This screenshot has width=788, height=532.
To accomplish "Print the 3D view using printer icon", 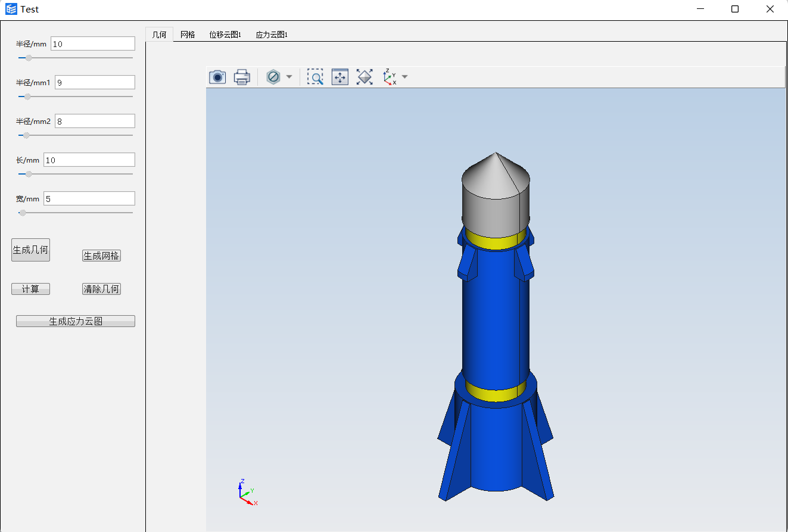I will click(242, 77).
